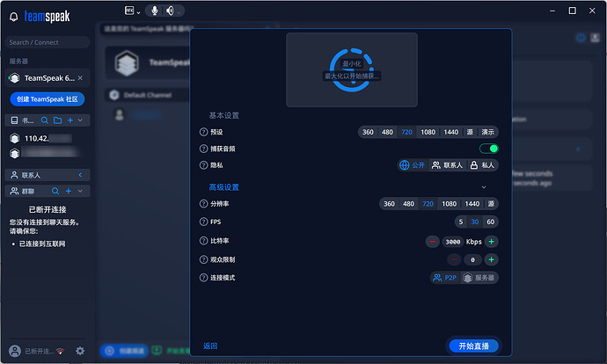Search bookmarks with the magnifier icon
Screen dimensions: 607x364
coord(45,120)
